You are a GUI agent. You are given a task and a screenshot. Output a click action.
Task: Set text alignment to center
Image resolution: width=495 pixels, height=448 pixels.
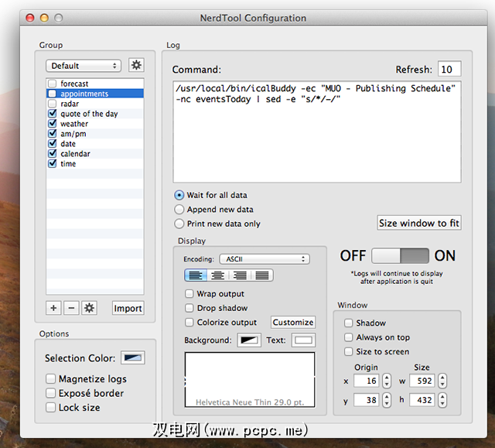tap(218, 275)
